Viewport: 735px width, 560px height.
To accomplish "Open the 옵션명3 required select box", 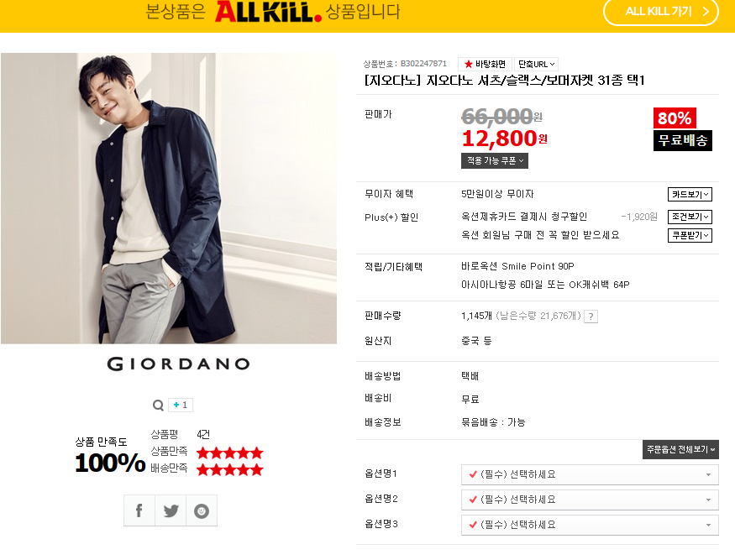I will (x=590, y=525).
